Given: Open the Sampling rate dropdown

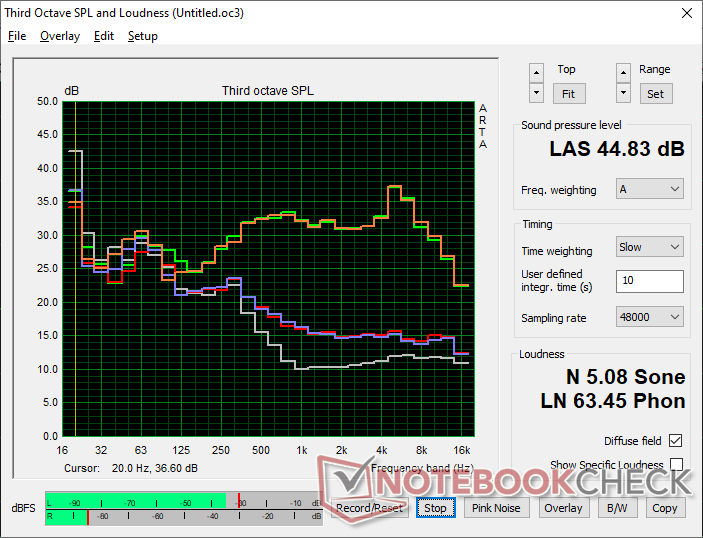Looking at the screenshot, I should tap(650, 317).
